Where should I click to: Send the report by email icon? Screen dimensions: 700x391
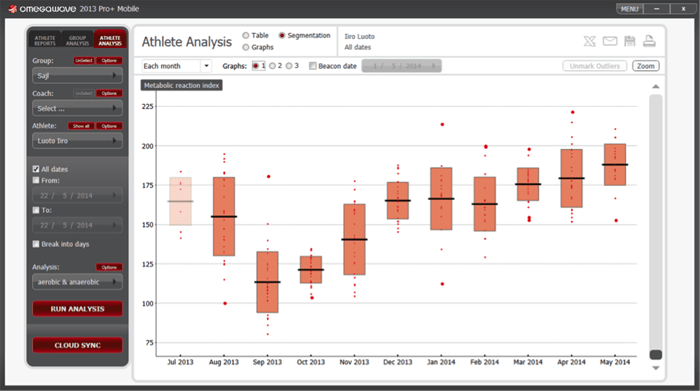point(610,41)
